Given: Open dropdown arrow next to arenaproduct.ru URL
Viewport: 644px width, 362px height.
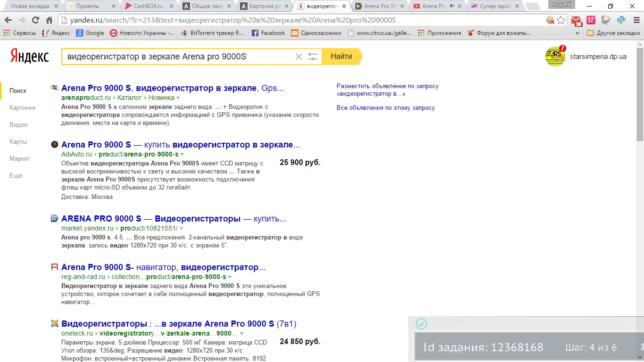Looking at the screenshot, I should click(178, 98).
